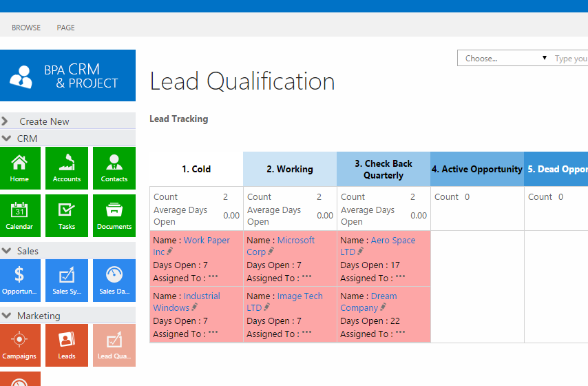Screen dimensions: 588x386
Task: Open the Sales Da... dashboard tile
Action: tap(114, 281)
